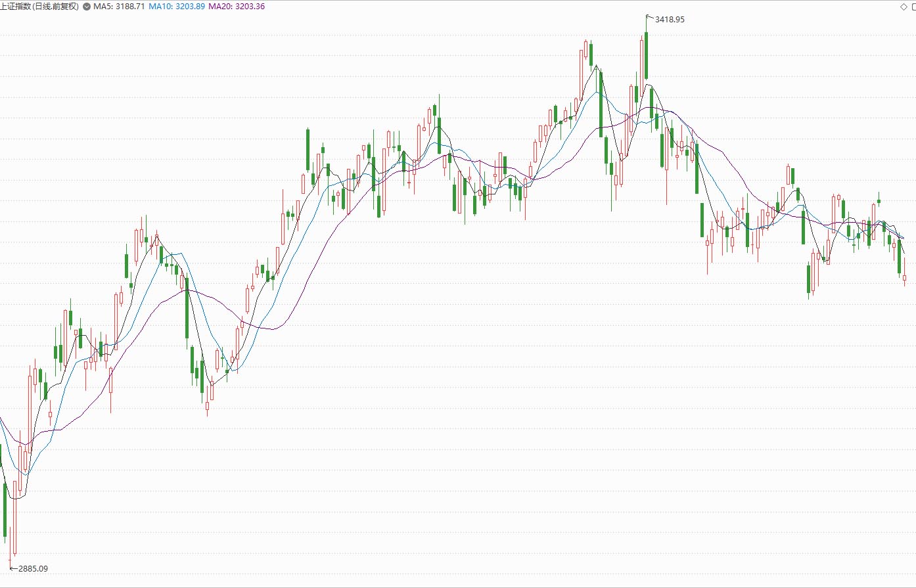Click the arrow marker beside 3418.95
This screenshot has height=588, width=916.
650,17
